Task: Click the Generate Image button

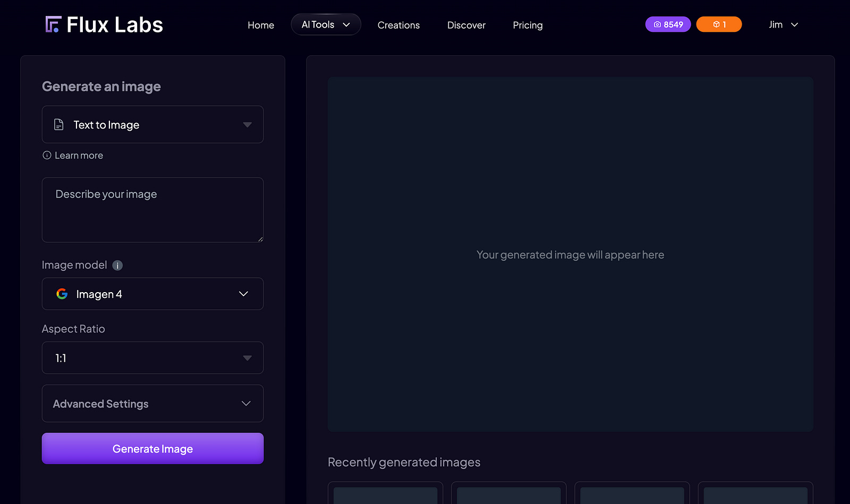Action: (152, 448)
